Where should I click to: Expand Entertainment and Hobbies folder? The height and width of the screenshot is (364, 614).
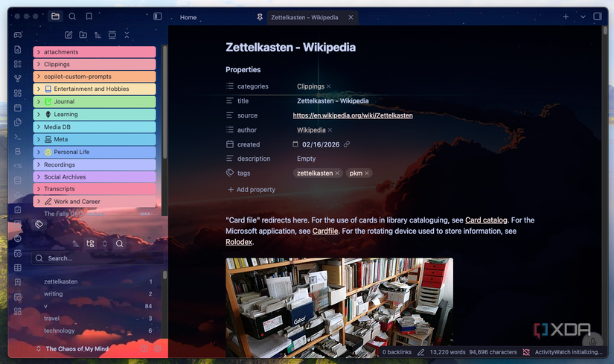[95, 89]
